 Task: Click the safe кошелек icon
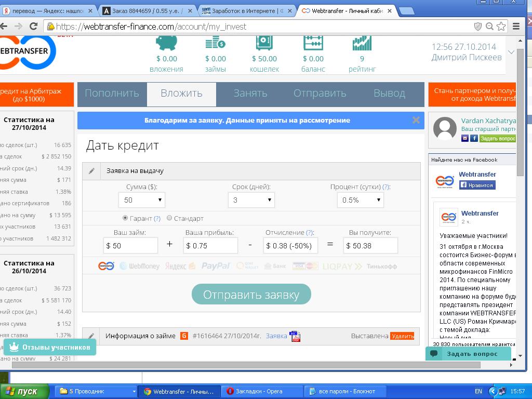264,43
